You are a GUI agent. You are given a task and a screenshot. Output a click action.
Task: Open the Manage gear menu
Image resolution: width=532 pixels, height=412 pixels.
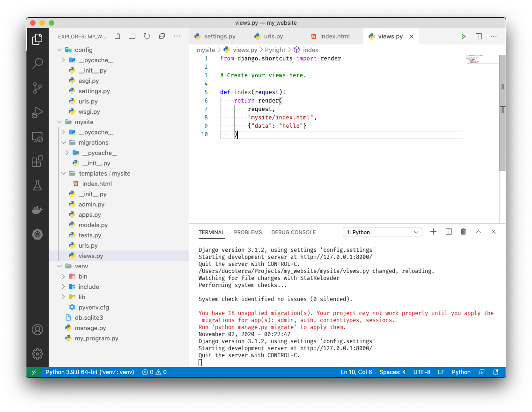37,354
